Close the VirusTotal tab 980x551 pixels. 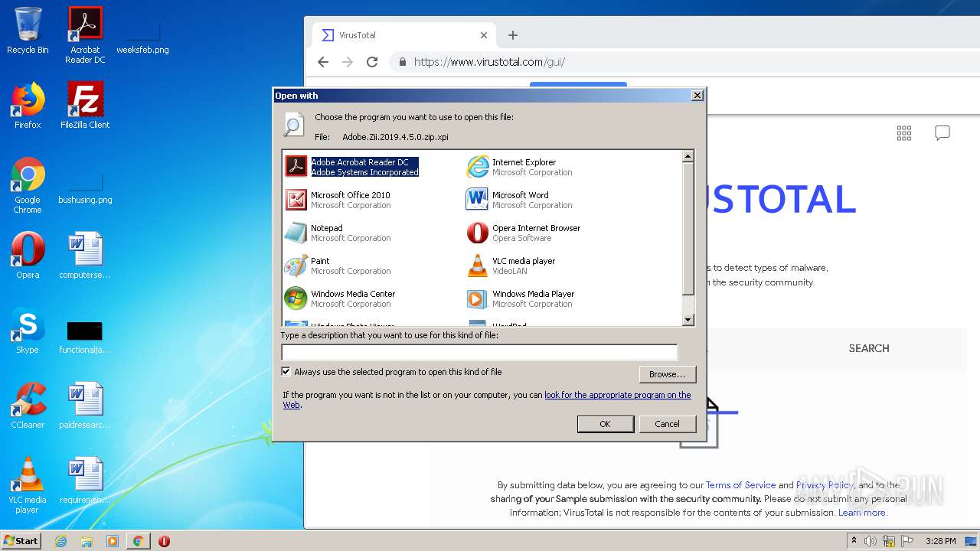[484, 35]
